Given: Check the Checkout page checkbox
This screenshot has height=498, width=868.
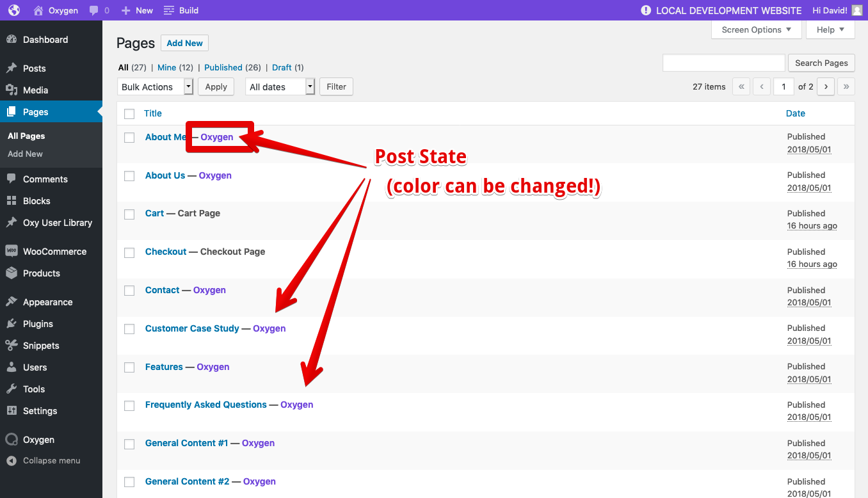Looking at the screenshot, I should pos(129,253).
